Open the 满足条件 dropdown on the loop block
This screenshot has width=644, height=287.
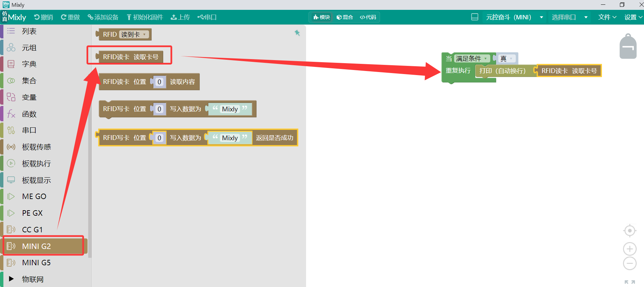point(472,59)
